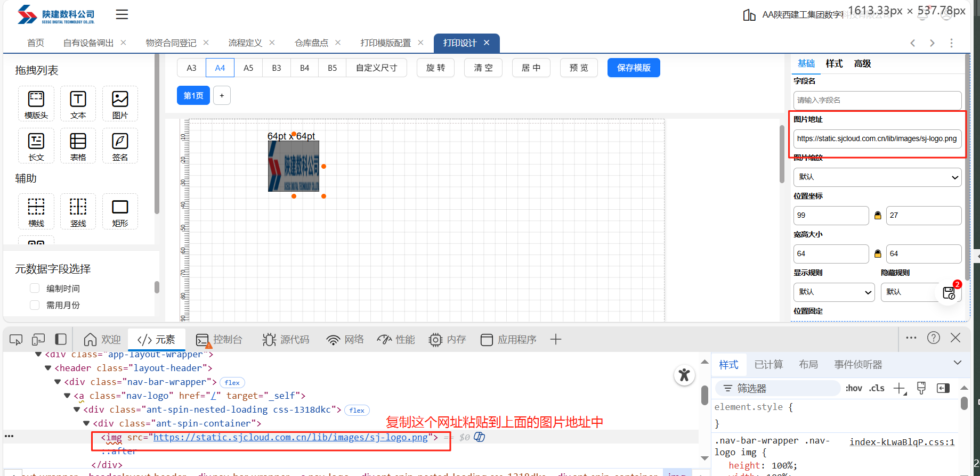Select the 签名 signature element icon
980x476 pixels.
(x=120, y=145)
